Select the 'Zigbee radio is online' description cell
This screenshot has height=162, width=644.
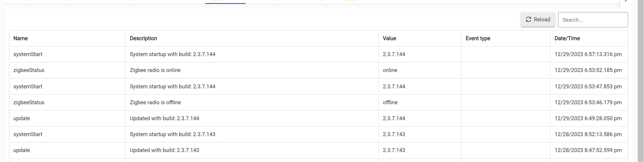tap(155, 70)
